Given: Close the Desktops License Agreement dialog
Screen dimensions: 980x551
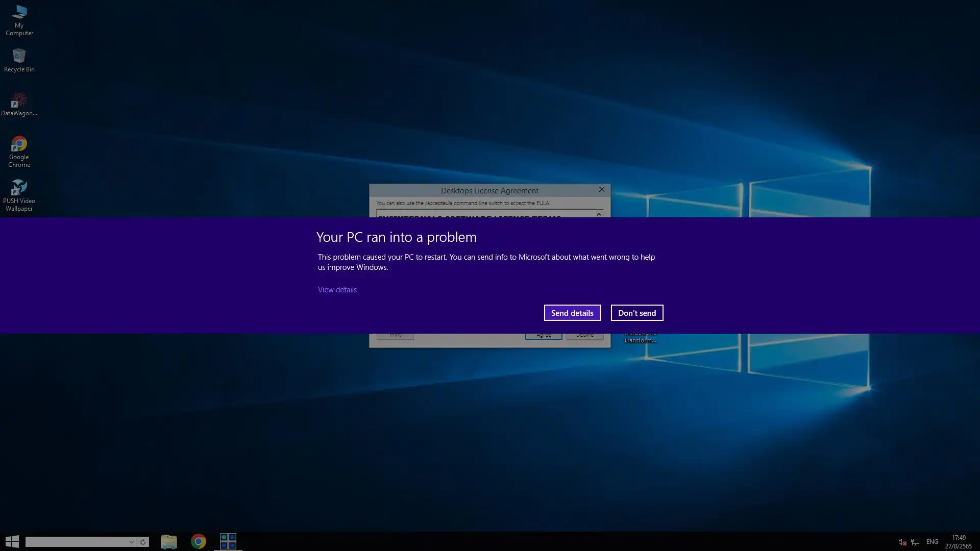Looking at the screenshot, I should [x=601, y=189].
